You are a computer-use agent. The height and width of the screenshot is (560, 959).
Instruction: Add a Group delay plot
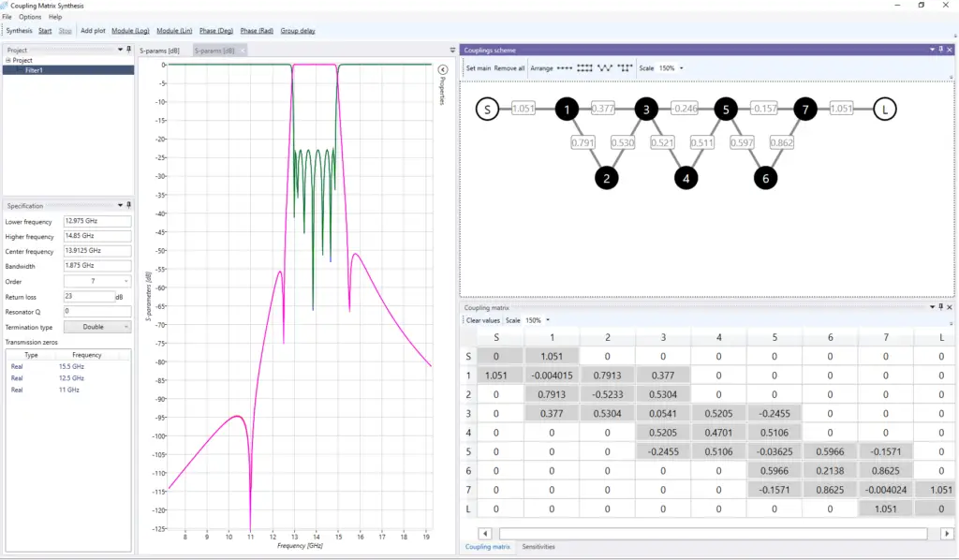tap(298, 31)
